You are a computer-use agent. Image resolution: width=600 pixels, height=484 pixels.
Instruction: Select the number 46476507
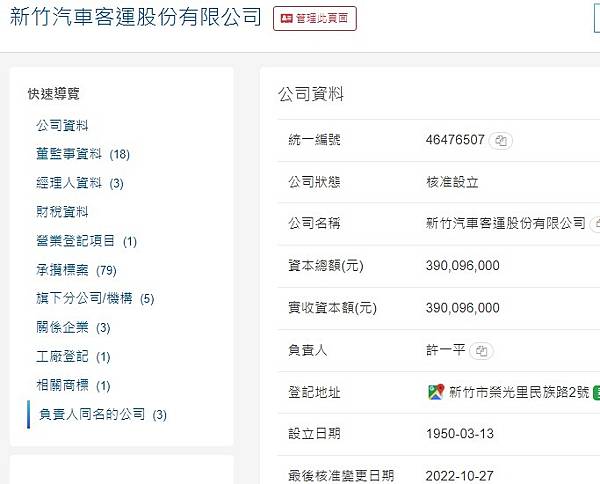tap(455, 140)
